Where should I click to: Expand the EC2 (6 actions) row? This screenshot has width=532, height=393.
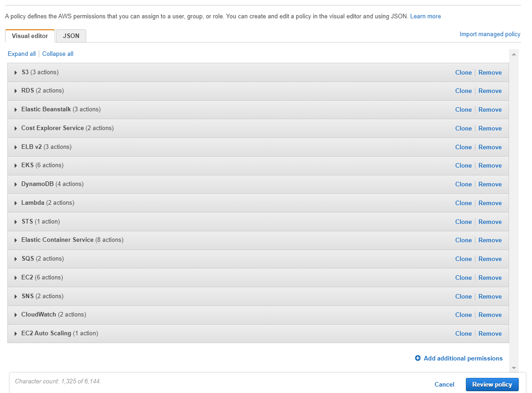coord(258,278)
